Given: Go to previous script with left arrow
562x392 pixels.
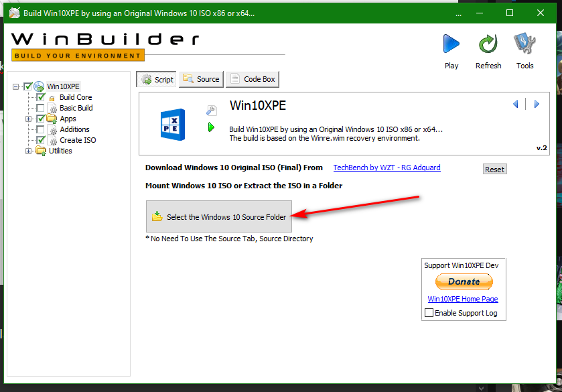Looking at the screenshot, I should tap(515, 104).
